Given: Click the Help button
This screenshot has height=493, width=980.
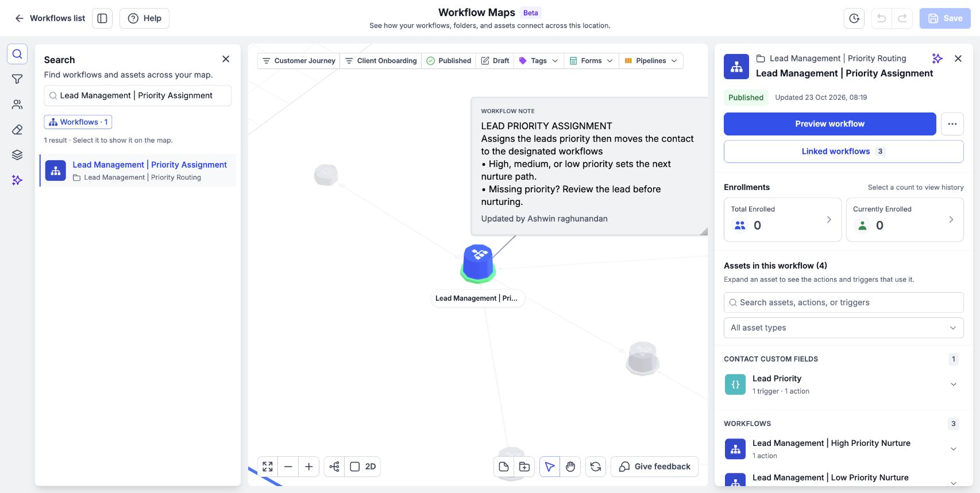Looking at the screenshot, I should 144,18.
